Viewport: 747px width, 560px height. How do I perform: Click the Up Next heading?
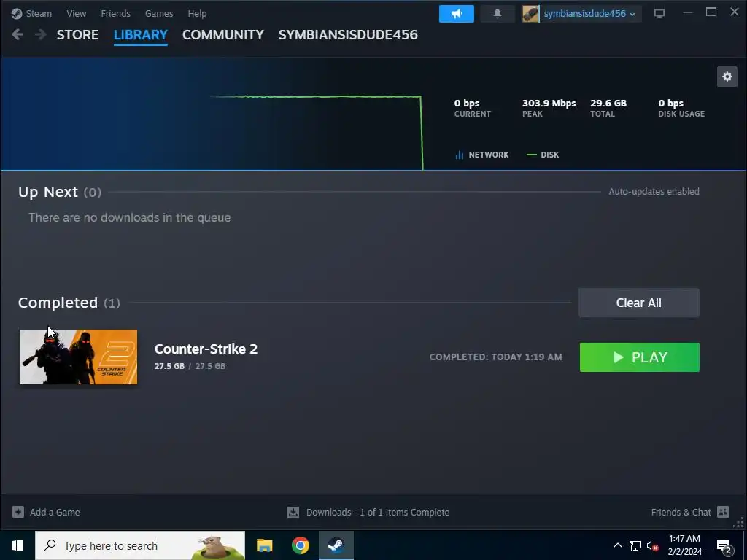[x=47, y=192]
